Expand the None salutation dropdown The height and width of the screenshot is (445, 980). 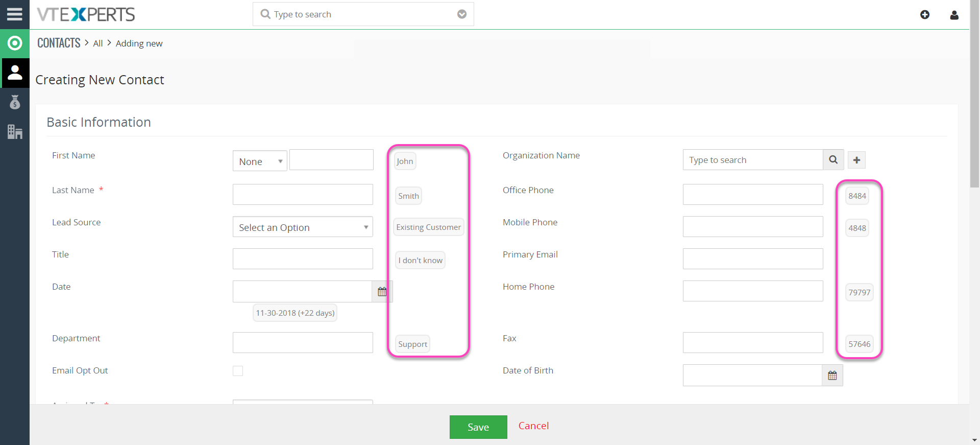click(x=260, y=161)
